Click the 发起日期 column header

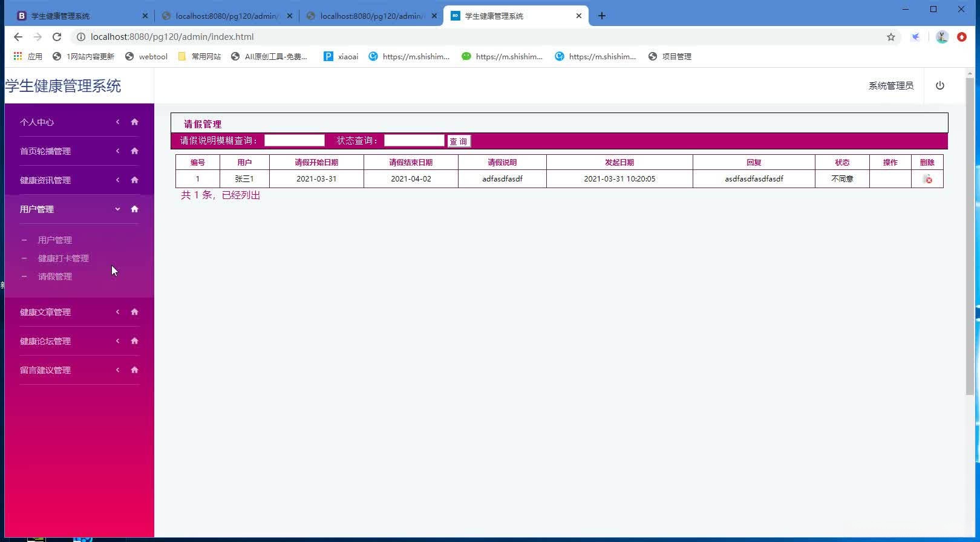click(x=619, y=162)
